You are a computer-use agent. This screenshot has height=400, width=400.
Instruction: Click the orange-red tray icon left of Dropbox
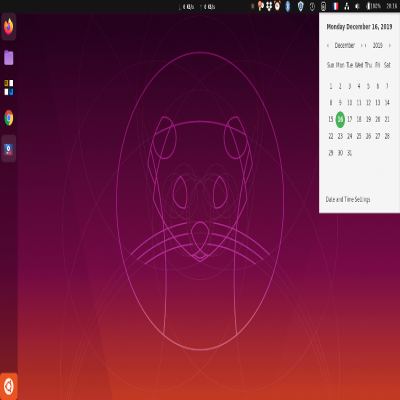point(261,6)
